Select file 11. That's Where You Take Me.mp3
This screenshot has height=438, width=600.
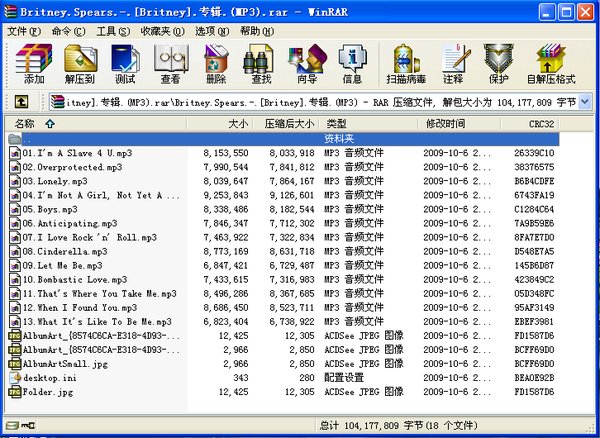click(x=99, y=294)
